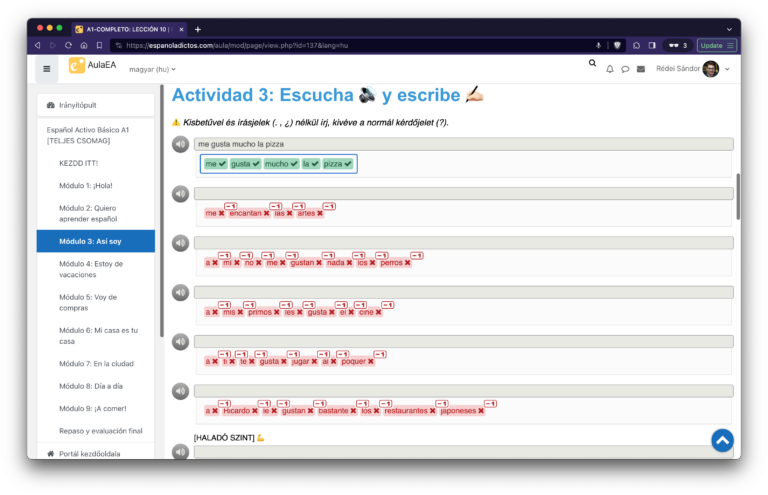
Task: Click the empty answer field above 'me encantan'
Action: click(463, 193)
